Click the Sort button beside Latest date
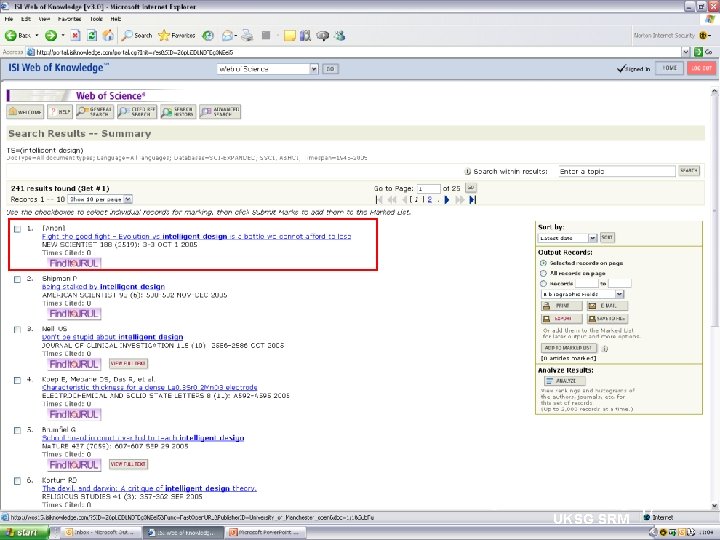720x540 pixels. (607, 237)
